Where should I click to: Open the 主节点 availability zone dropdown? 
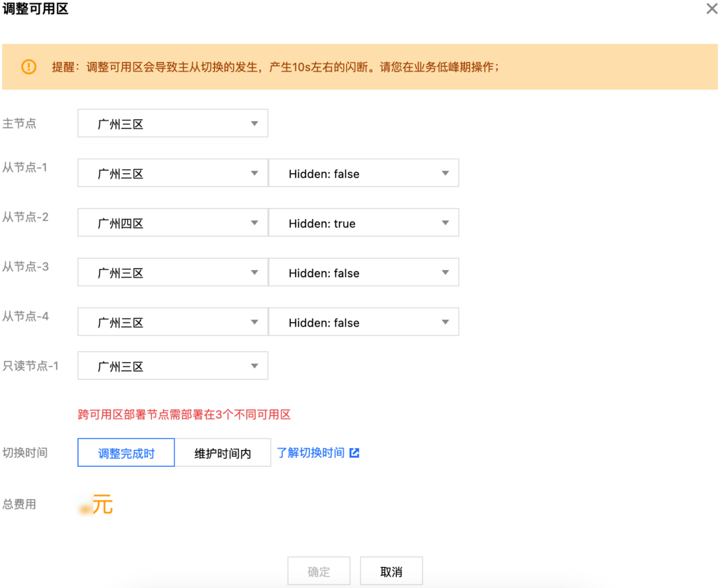(173, 123)
